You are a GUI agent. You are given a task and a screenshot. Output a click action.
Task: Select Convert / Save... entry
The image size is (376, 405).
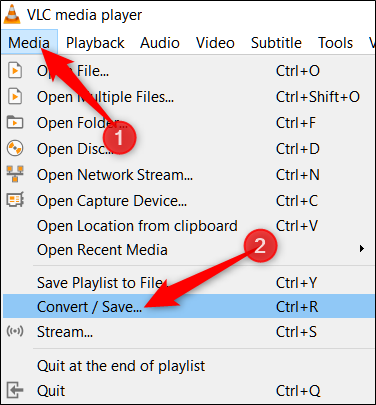[188, 306]
